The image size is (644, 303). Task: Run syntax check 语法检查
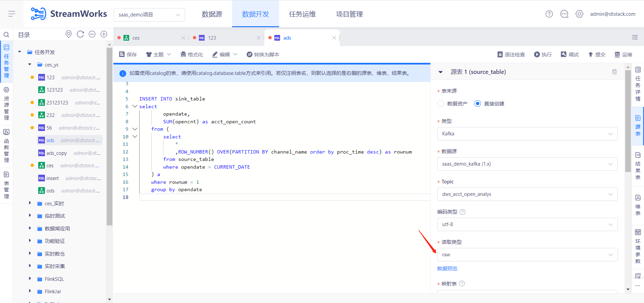(x=511, y=54)
